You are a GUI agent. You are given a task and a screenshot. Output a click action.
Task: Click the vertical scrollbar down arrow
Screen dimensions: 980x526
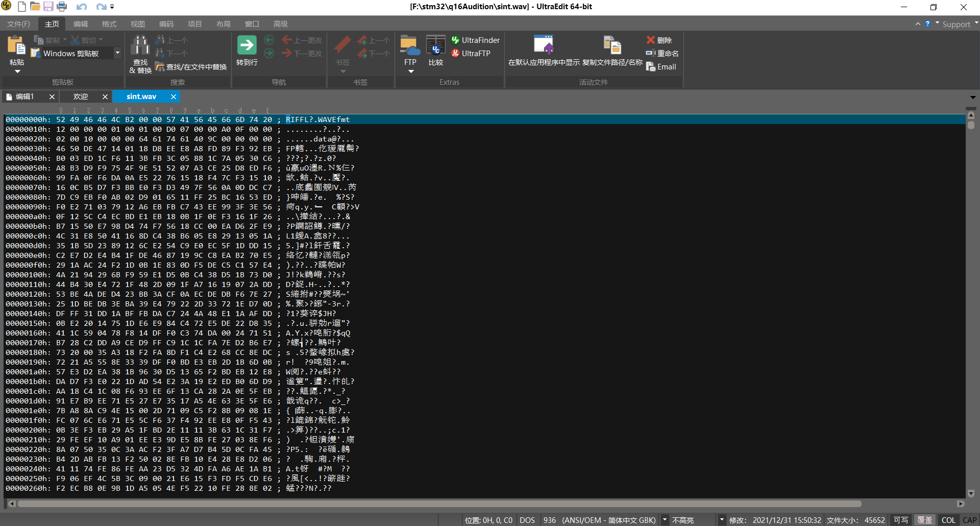pyautogui.click(x=971, y=493)
